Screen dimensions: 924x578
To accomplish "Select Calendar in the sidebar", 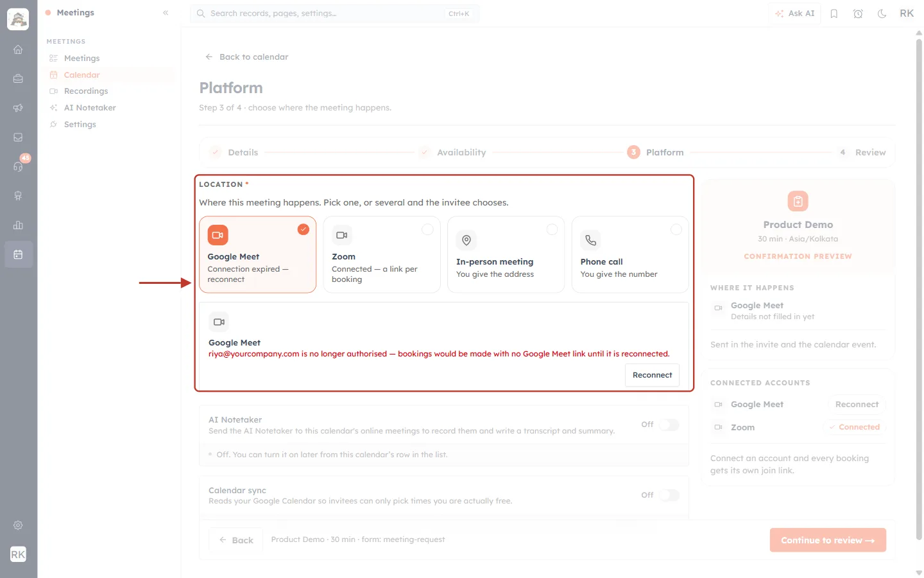I will pos(110,75).
